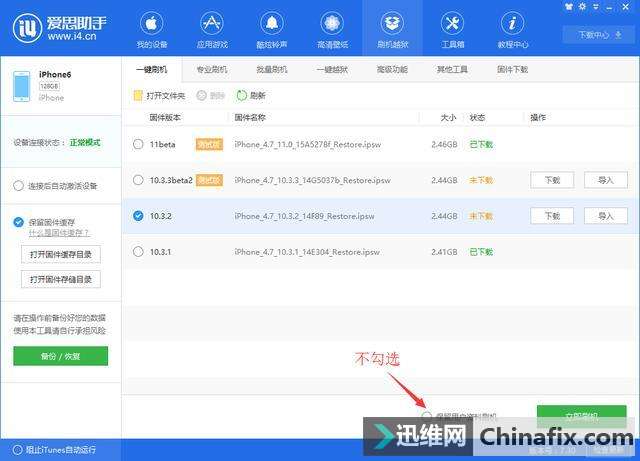Open 工具箱 toolbox wrench icon

click(452, 30)
